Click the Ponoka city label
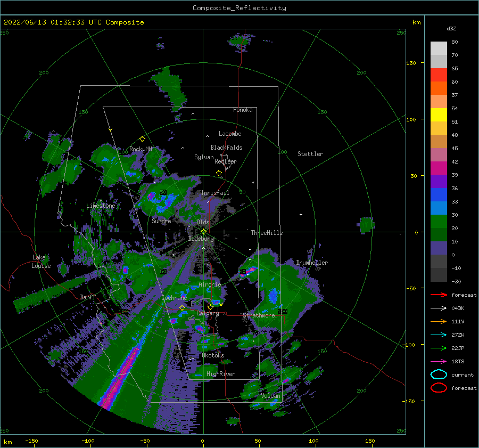This screenshot has width=479, height=448. (x=243, y=110)
